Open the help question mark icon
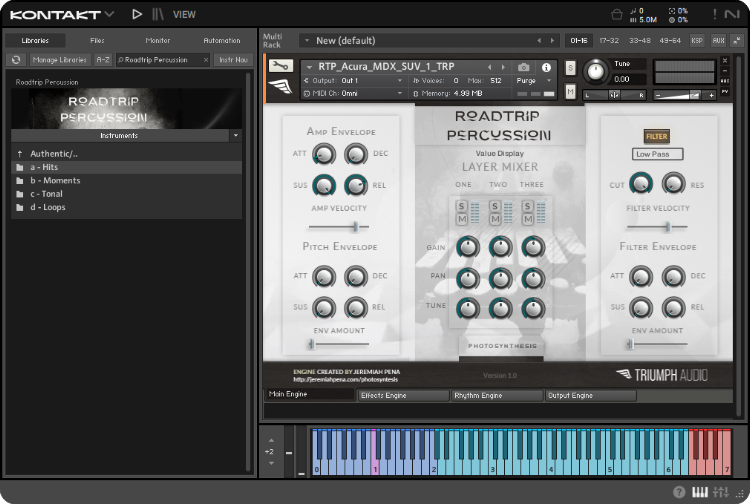This screenshot has height=504, width=750. coord(679,492)
